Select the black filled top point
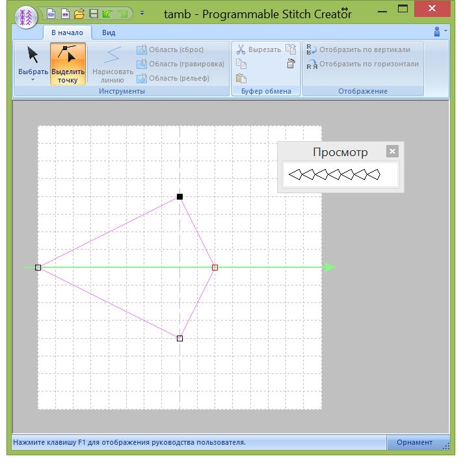The image size is (476, 476). tap(179, 197)
